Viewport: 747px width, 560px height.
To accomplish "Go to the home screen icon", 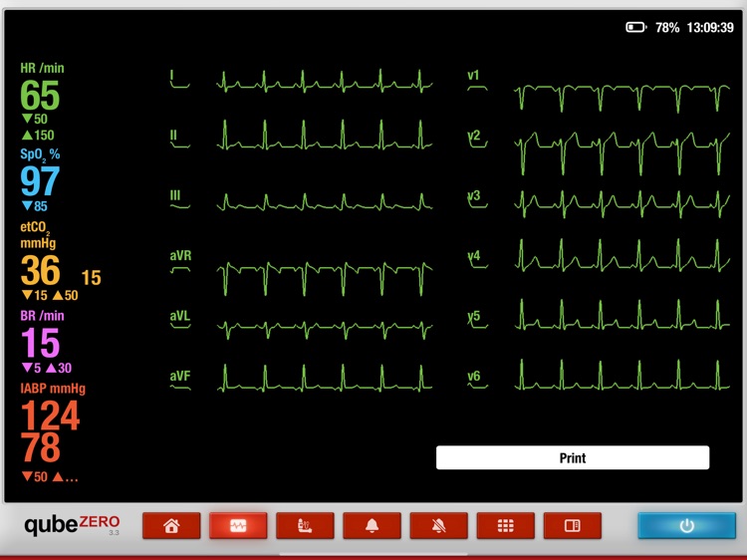I will 171,526.
